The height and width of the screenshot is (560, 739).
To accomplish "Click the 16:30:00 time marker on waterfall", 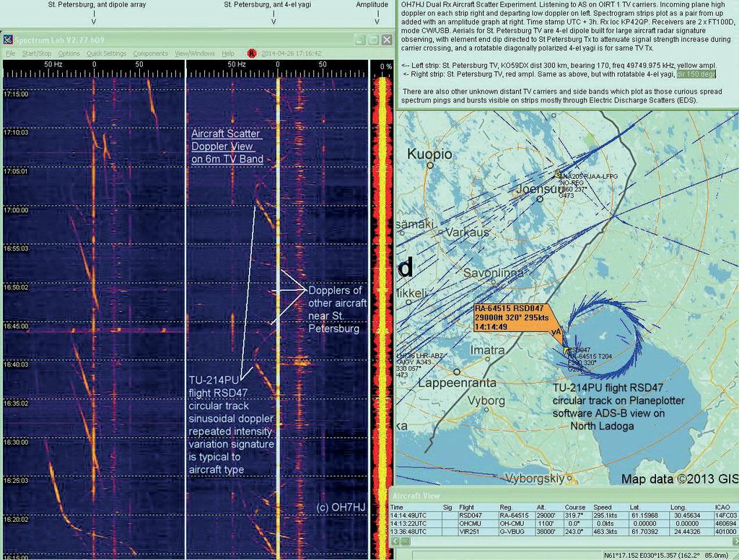I will 16,442.
